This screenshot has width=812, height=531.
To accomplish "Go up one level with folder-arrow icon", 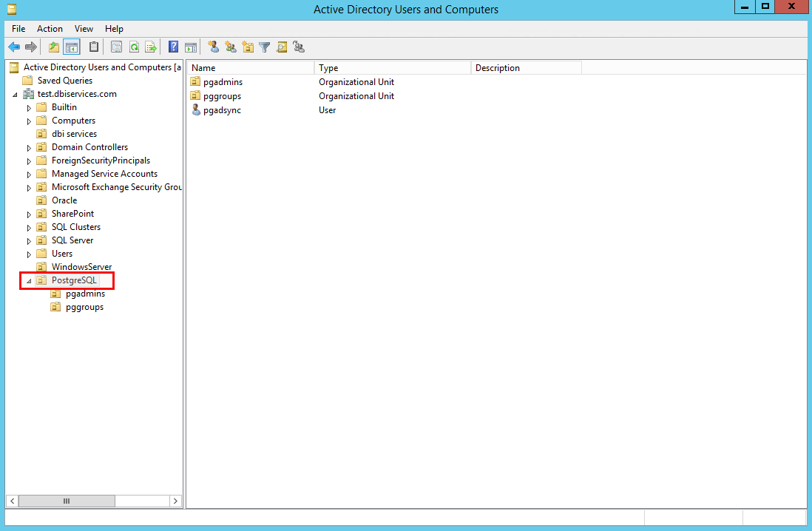I will 54,47.
